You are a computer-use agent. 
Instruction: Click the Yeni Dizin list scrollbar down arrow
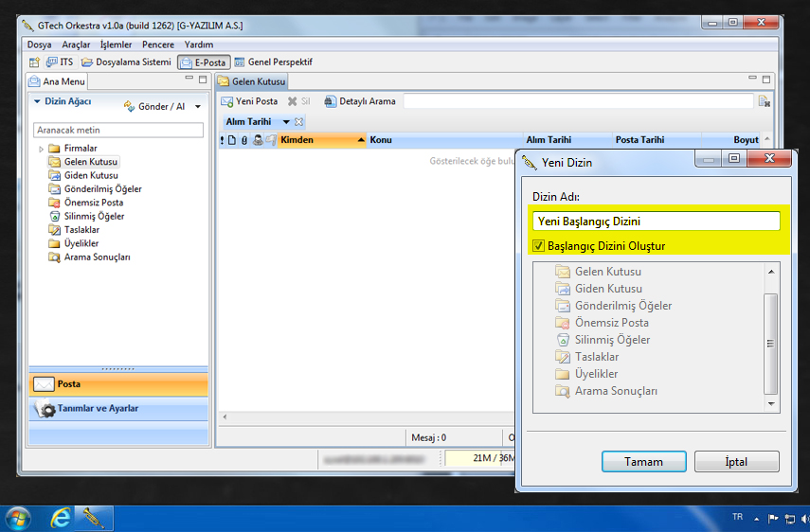click(771, 404)
